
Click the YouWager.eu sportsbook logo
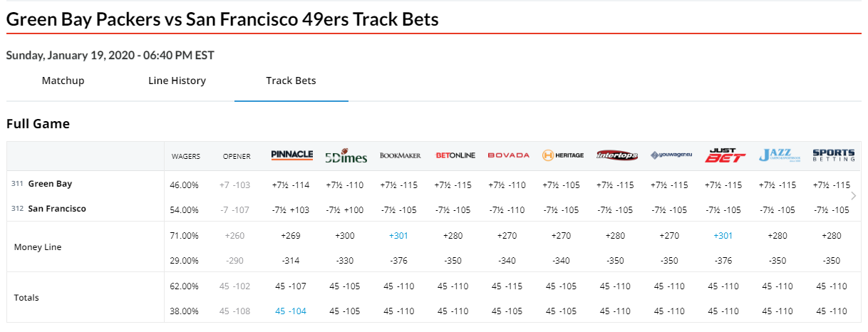[x=671, y=155]
